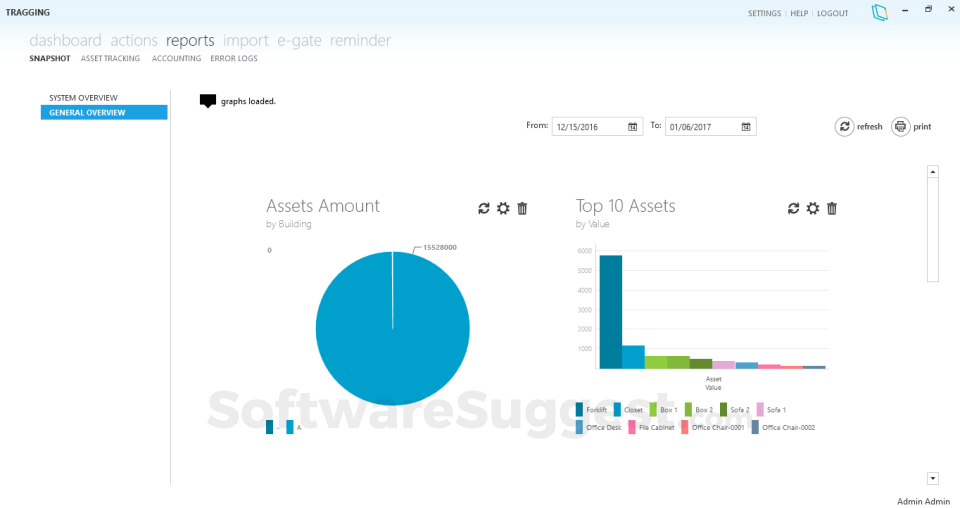Open the To date calendar picker
960x508 pixels.
pyautogui.click(x=746, y=127)
